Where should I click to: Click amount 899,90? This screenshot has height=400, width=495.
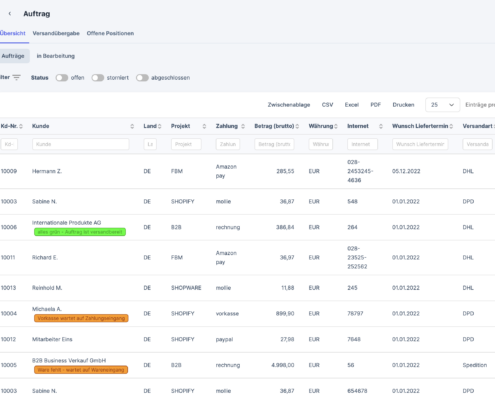pyautogui.click(x=285, y=313)
